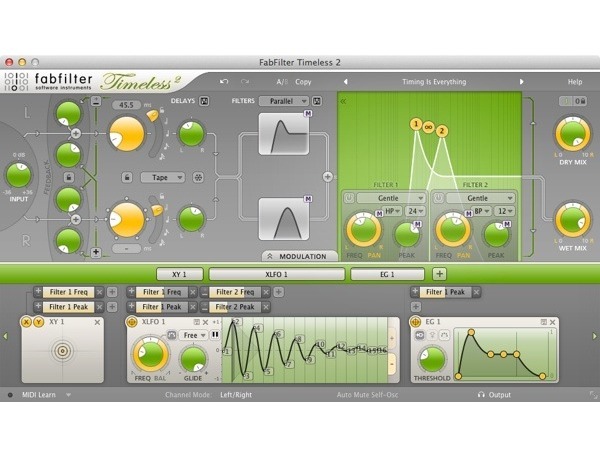Open the Timing Is Everything preset menu
The width and height of the screenshot is (600, 458).
pos(434,81)
